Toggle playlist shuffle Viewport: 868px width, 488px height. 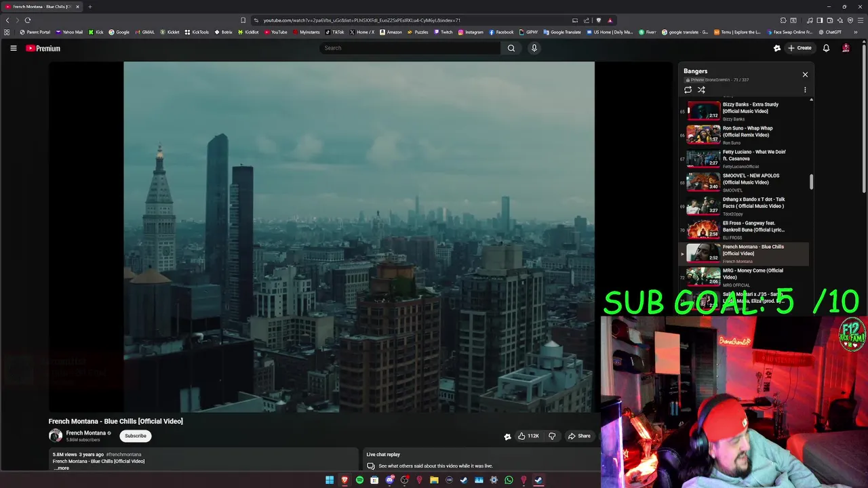click(701, 89)
